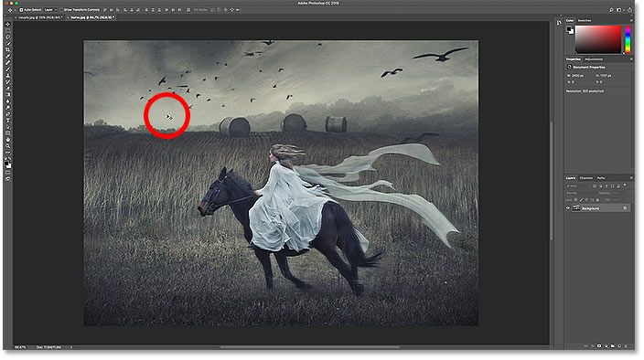Screen dimensions: 644x360
Task: Click toolbar foreground/background color swatches
Action: pyautogui.click(x=8, y=164)
